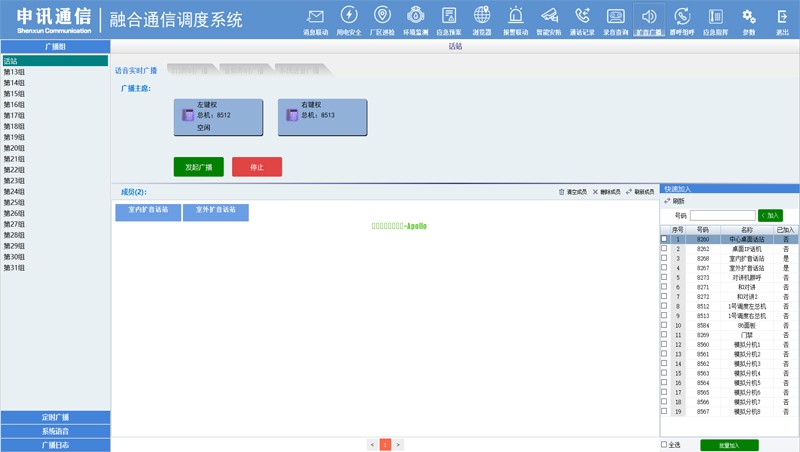This screenshot has height=452, width=800.
Task: Expand the 系统语音 sidebar section
Action: (x=55, y=431)
